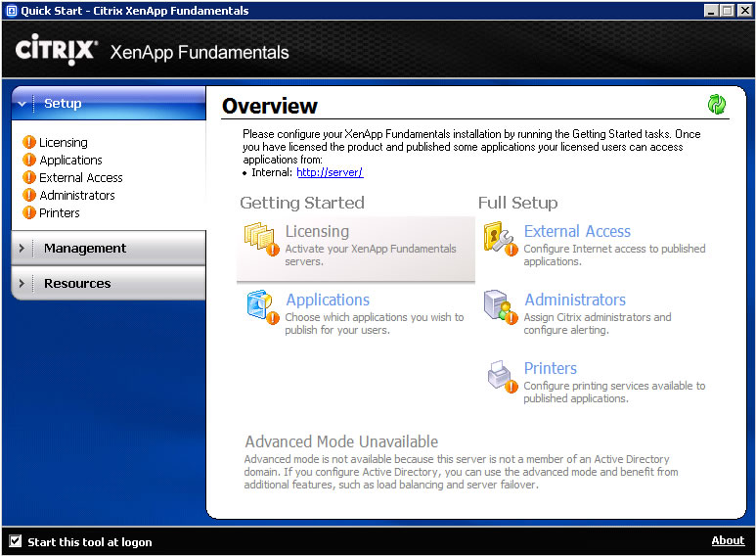756x556 pixels.
Task: Expand the Resources section arrow
Action: (22, 283)
